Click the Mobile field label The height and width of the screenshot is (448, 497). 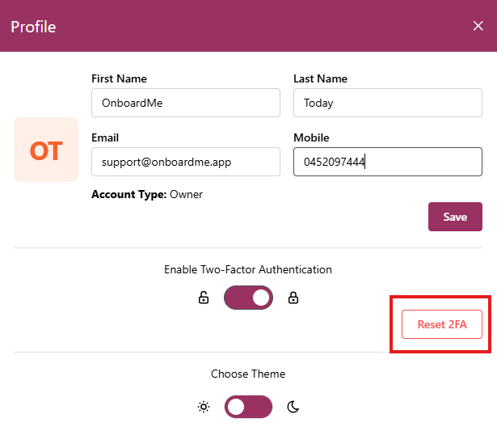point(311,138)
